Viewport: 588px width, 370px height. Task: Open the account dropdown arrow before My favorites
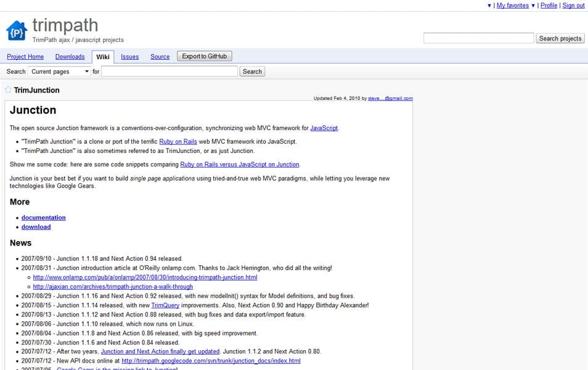click(489, 6)
